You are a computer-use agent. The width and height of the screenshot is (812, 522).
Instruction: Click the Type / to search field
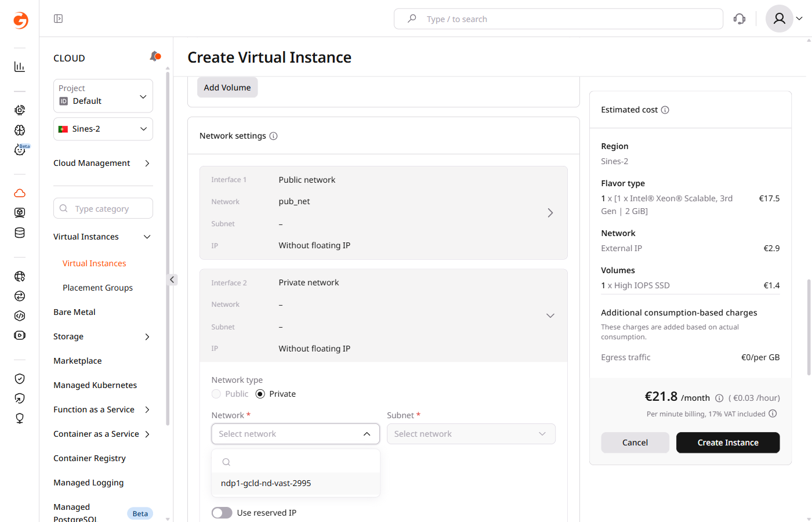click(559, 19)
